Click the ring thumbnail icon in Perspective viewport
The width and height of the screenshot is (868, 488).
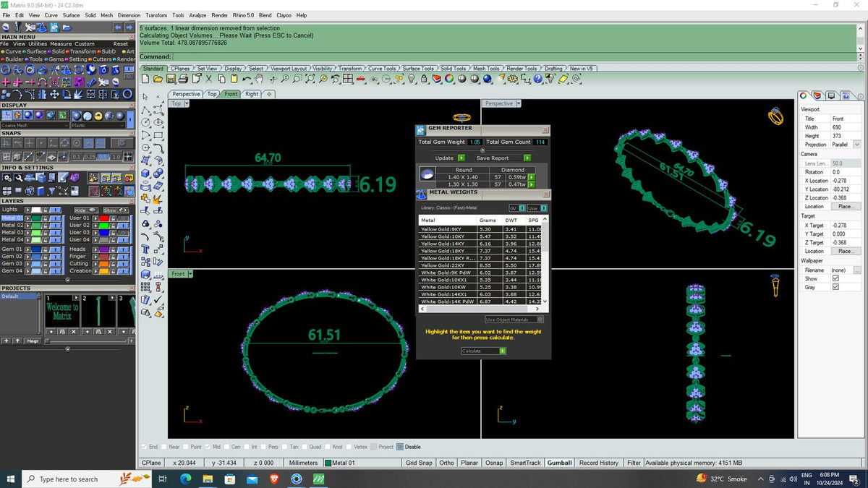[x=776, y=116]
